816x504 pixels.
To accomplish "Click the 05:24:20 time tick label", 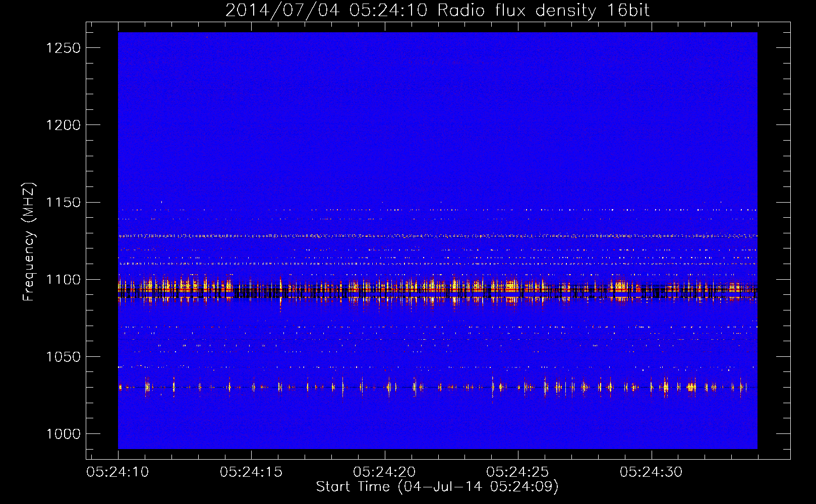I will (384, 472).
